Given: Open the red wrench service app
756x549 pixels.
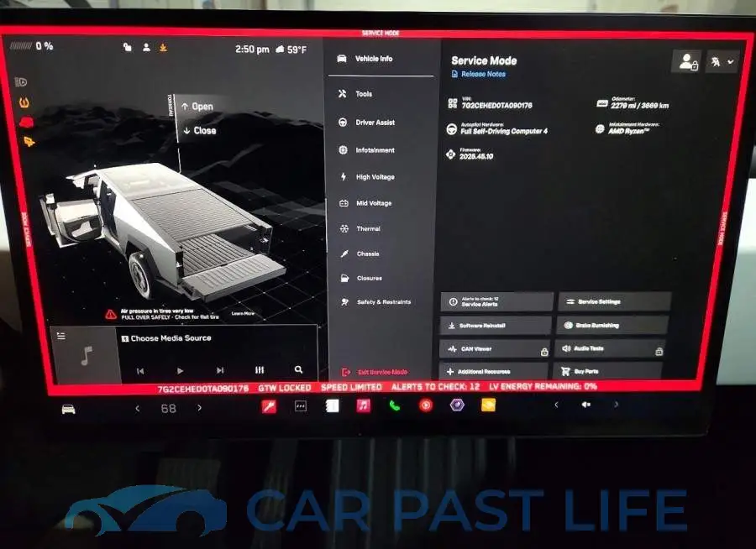Looking at the screenshot, I should pyautogui.click(x=269, y=406).
